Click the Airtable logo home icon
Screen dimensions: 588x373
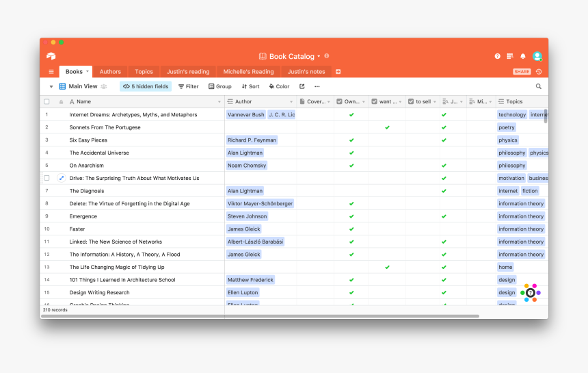click(51, 56)
